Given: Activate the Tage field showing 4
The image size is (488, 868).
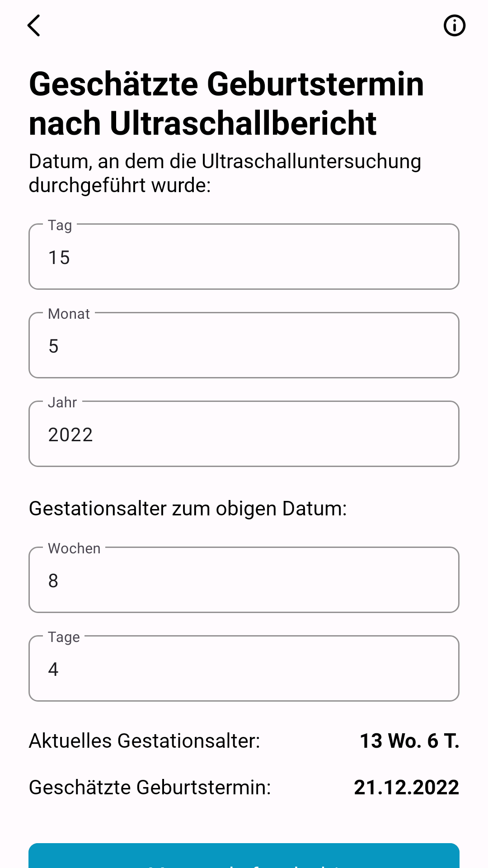Looking at the screenshot, I should click(x=244, y=668).
